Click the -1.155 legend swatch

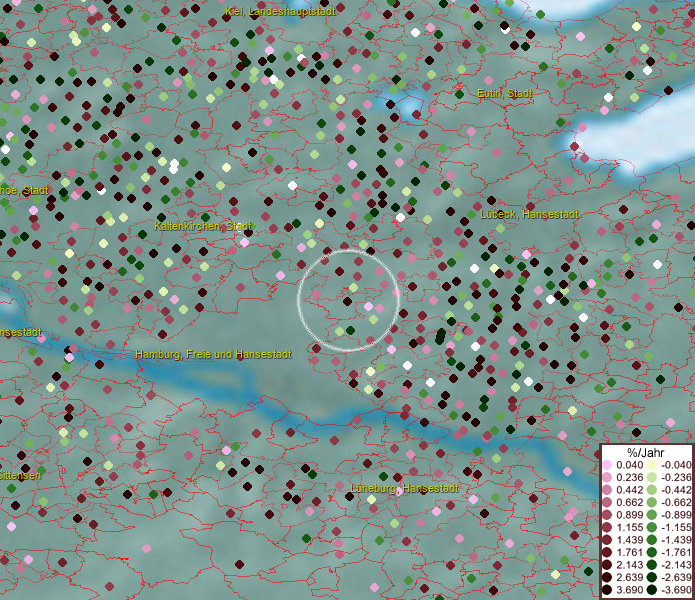tap(652, 527)
